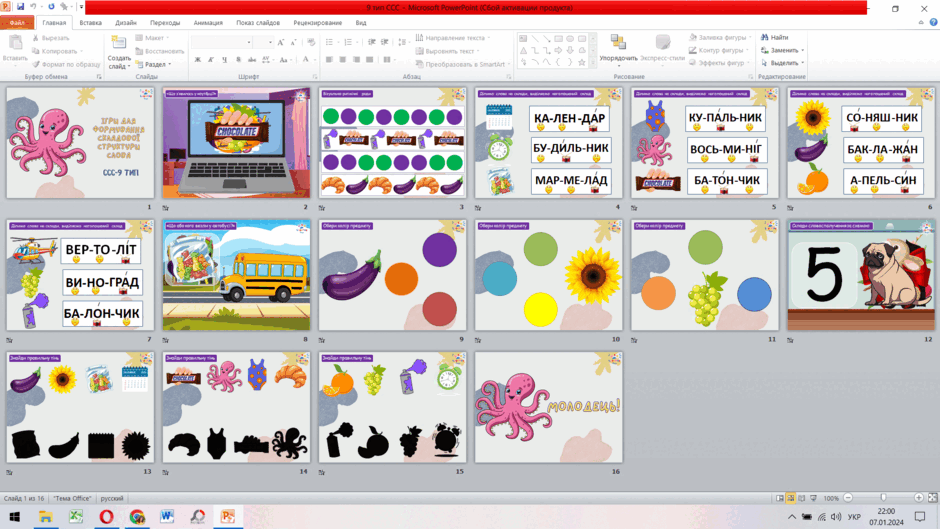
Task: Open font color A picker
Action: point(307,59)
